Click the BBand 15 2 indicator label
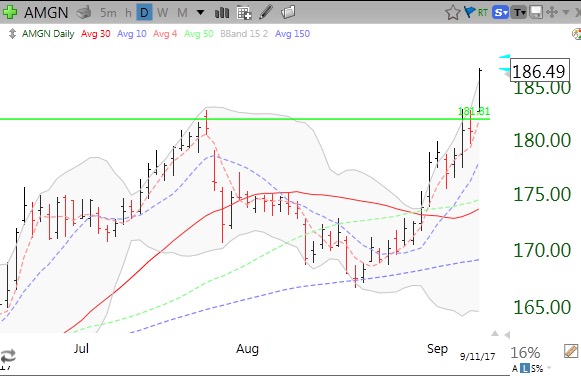581x376 pixels. (244, 34)
